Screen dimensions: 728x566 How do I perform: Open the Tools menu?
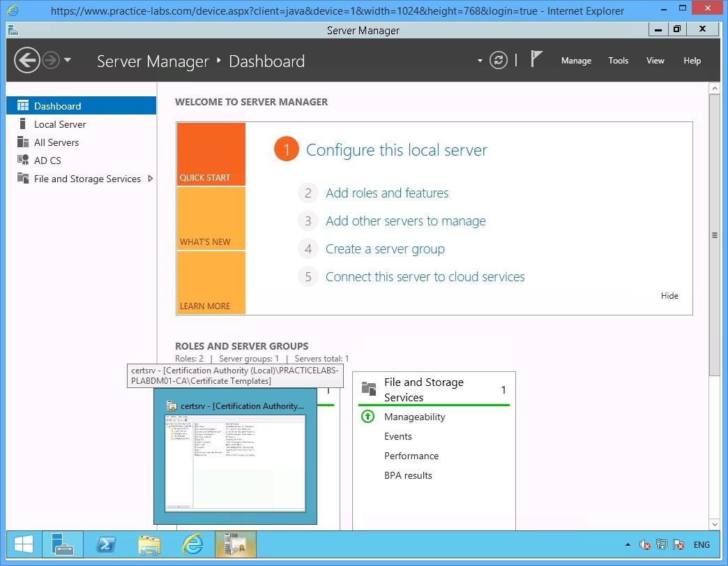[619, 61]
